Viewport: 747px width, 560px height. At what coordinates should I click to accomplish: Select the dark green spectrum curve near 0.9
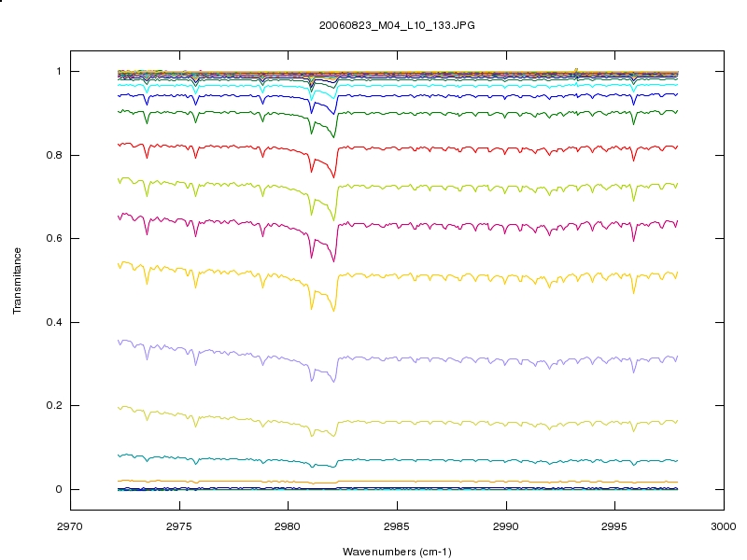[x=398, y=113]
